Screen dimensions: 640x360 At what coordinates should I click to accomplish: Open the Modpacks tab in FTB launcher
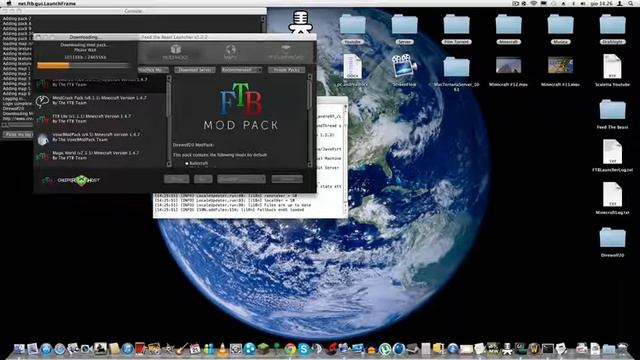pos(175,52)
